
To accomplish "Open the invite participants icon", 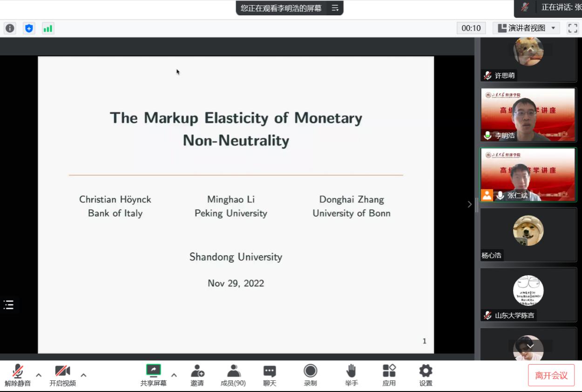I will coord(197,375).
